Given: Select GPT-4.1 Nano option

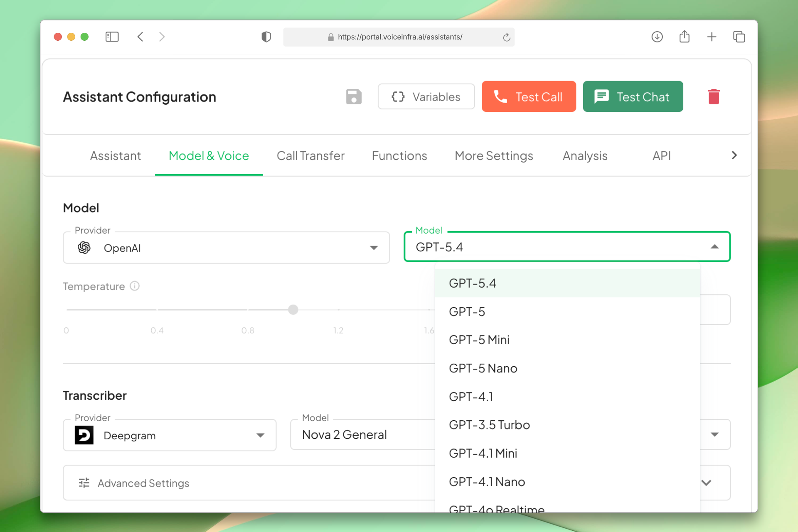Looking at the screenshot, I should click(x=567, y=482).
